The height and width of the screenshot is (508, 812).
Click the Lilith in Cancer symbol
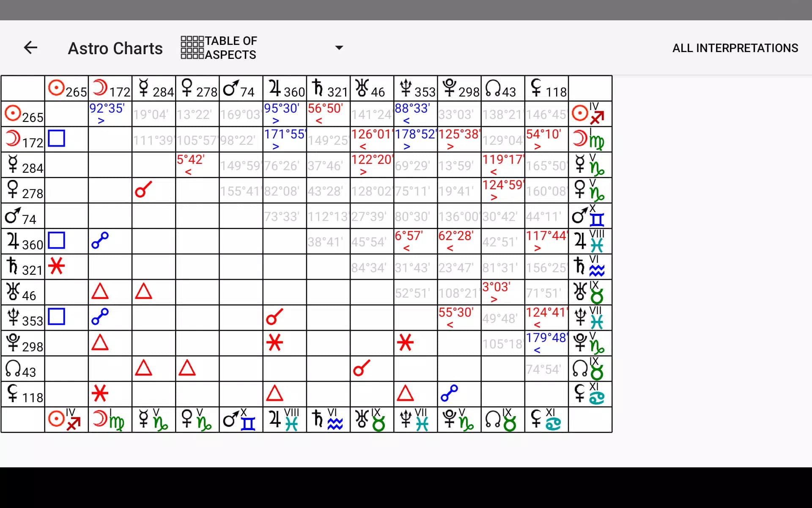[546, 420]
